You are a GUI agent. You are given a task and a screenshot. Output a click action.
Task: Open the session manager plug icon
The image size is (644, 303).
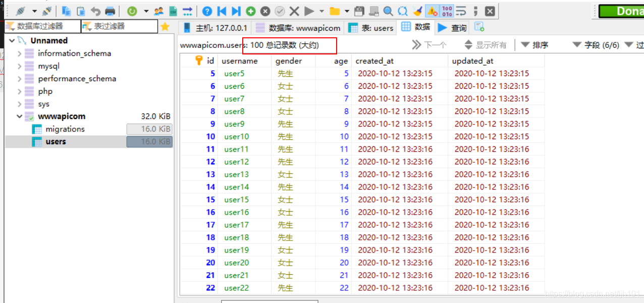click(x=20, y=11)
